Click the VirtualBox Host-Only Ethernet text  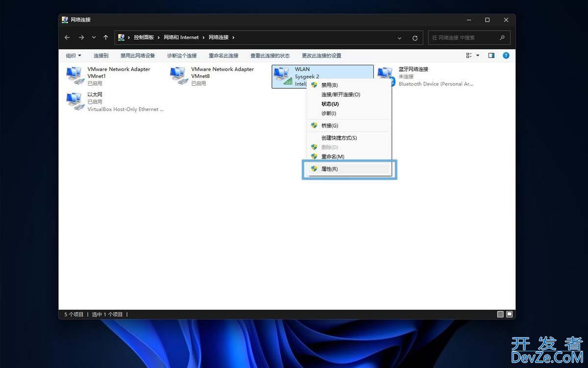coord(125,109)
